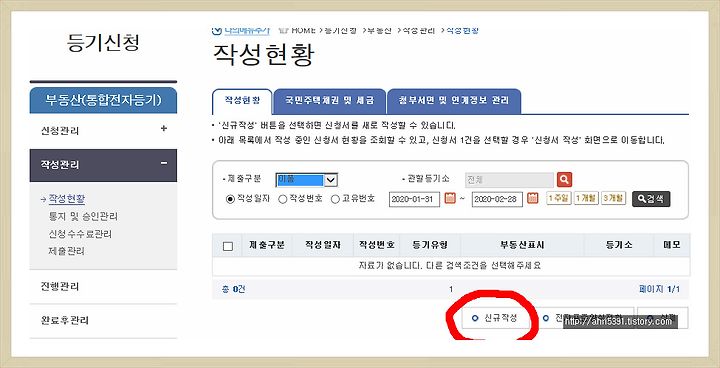
Task: Select the 작성번호 radio button
Action: (x=283, y=199)
